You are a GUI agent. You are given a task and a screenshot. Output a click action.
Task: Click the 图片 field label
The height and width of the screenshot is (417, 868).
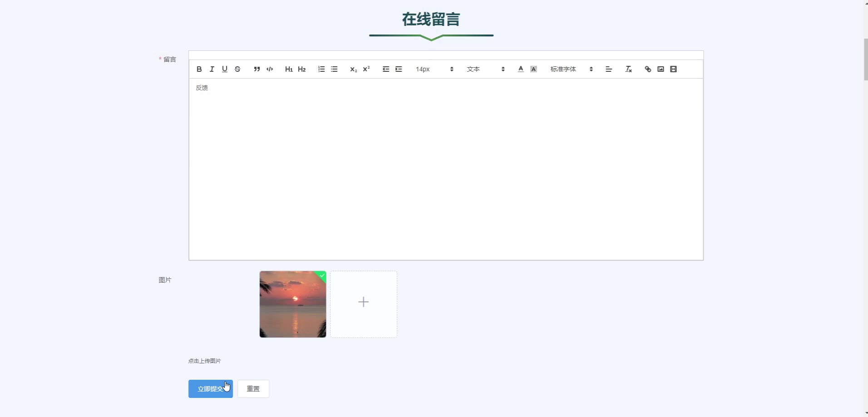tap(165, 280)
